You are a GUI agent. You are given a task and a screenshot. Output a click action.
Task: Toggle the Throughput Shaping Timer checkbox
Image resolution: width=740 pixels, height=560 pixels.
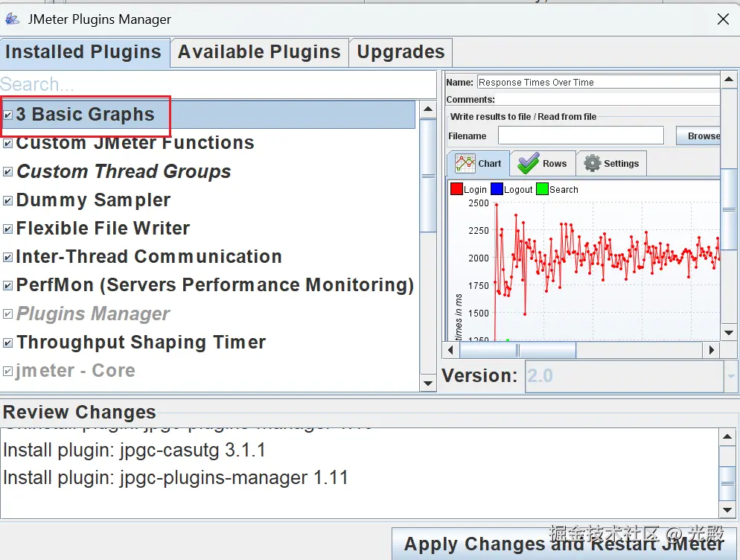point(8,343)
